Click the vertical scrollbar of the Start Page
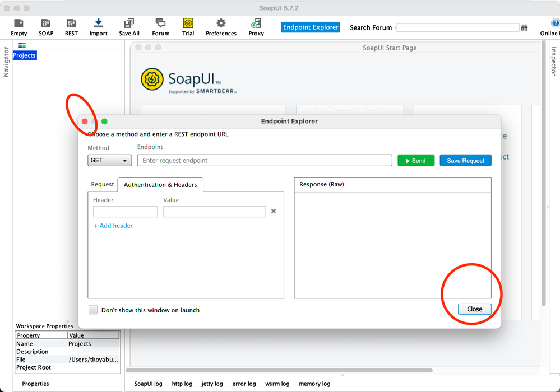This screenshot has width=560, height=392. tap(544, 173)
